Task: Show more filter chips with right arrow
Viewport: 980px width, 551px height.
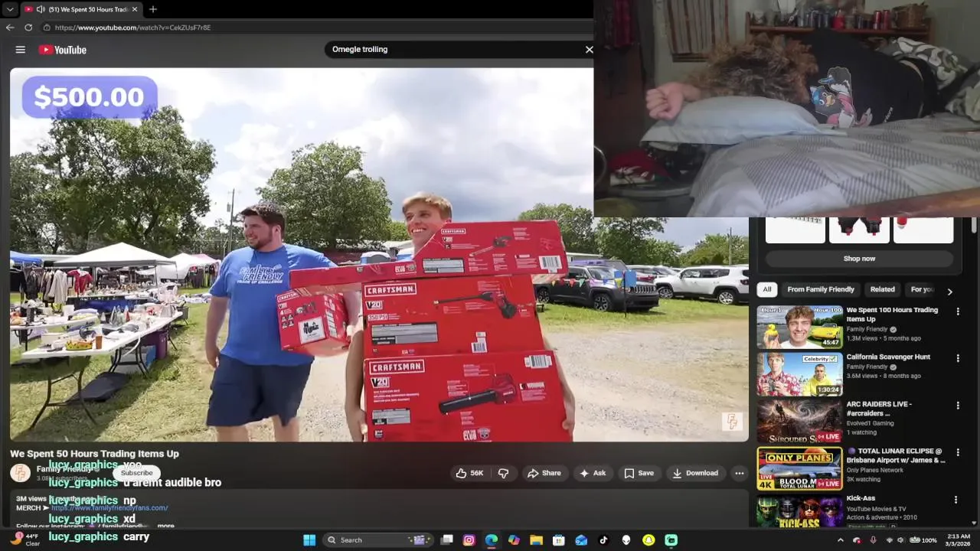Action: [x=949, y=292]
